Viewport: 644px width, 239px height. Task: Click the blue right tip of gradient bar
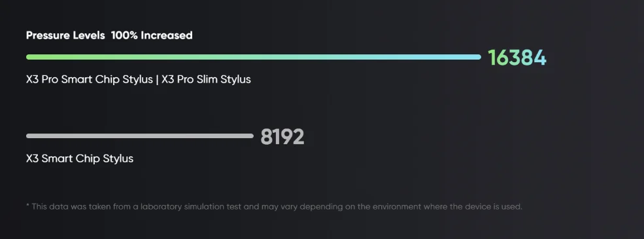click(x=477, y=57)
